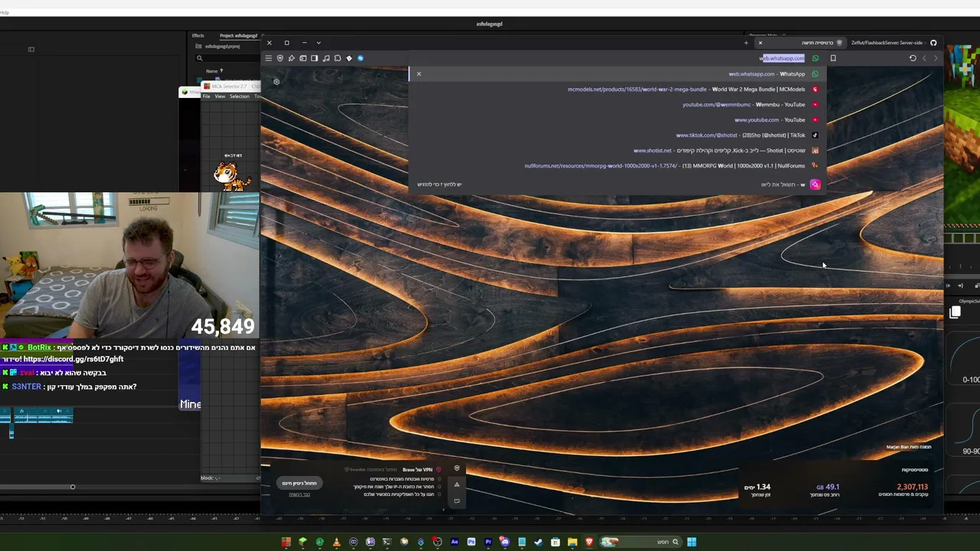
Task: Open the customize gear on new tab page
Action: (276, 81)
